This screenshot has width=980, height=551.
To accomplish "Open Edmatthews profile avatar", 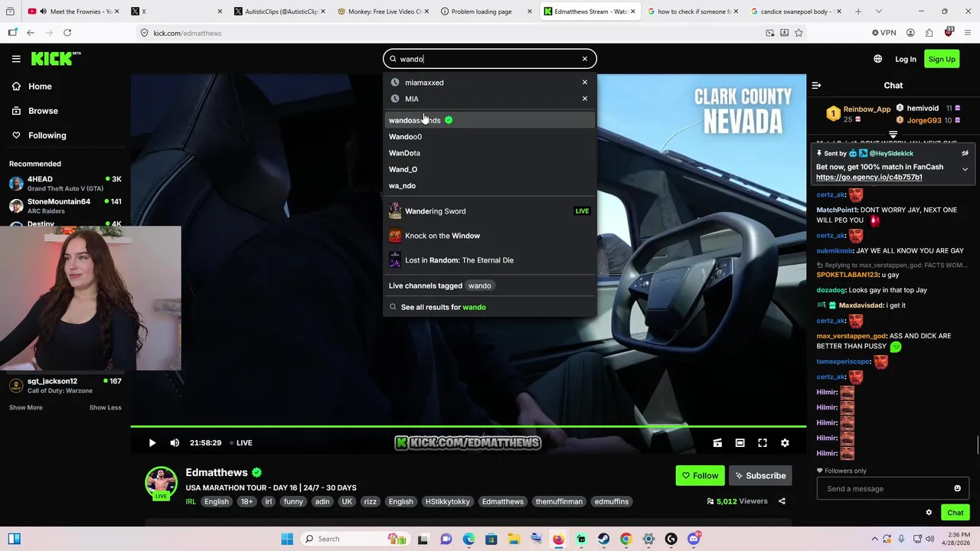I will point(161,482).
